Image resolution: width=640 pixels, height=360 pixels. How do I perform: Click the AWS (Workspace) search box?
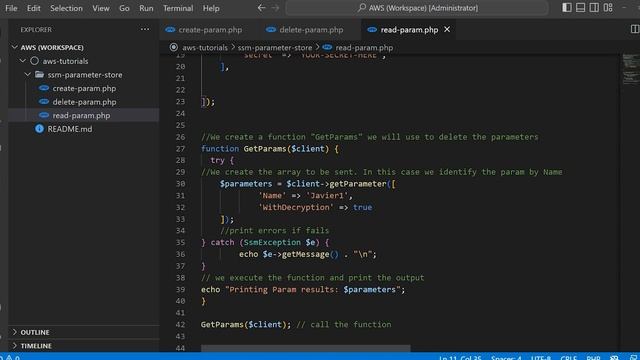tap(416, 8)
